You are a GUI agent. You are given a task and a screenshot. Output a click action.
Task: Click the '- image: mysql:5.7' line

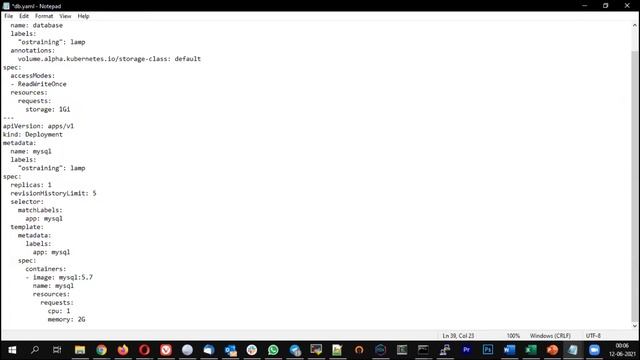(x=59, y=277)
